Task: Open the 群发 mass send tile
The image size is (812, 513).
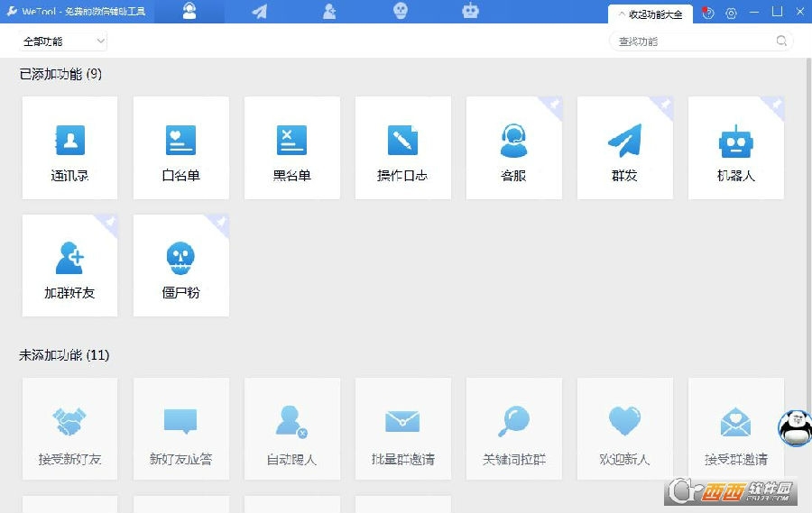Action: click(x=625, y=148)
